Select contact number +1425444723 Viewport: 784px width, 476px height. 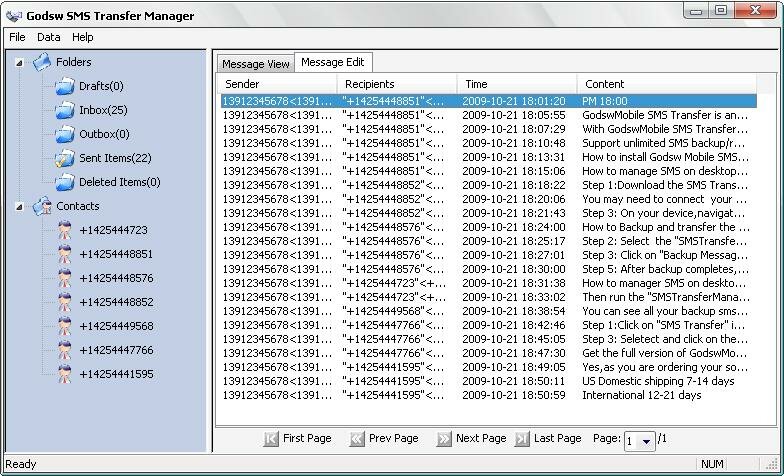114,230
